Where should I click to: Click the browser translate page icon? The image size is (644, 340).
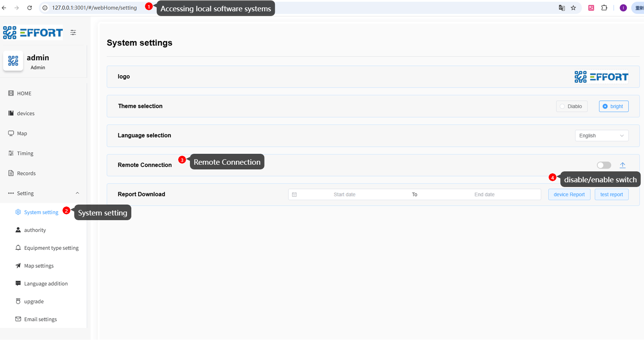point(562,8)
